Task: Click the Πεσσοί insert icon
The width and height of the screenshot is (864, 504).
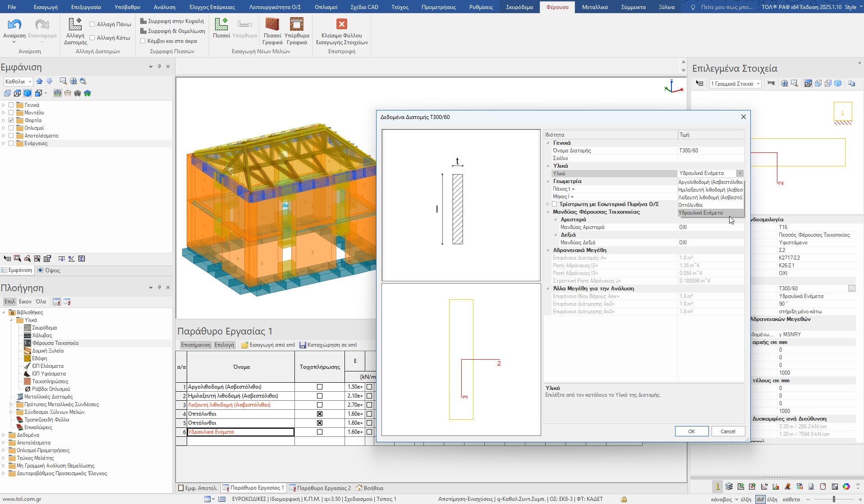Action: (221, 25)
